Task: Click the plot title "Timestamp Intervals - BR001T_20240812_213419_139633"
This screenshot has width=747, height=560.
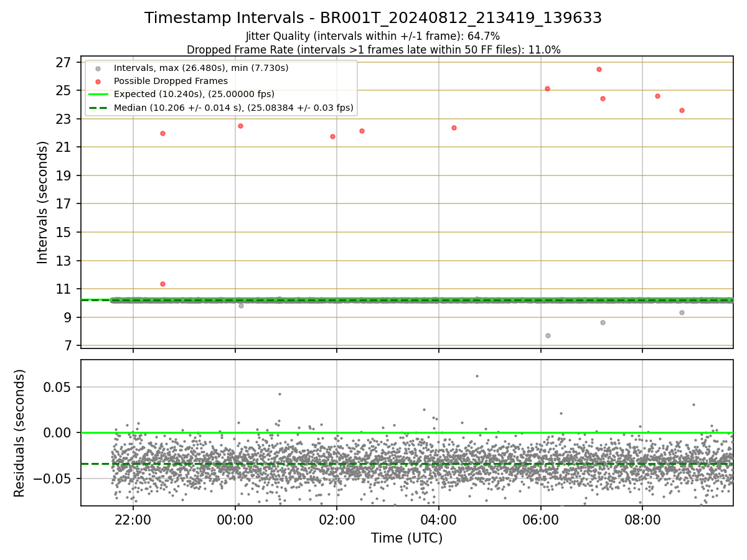Action: coord(373,18)
